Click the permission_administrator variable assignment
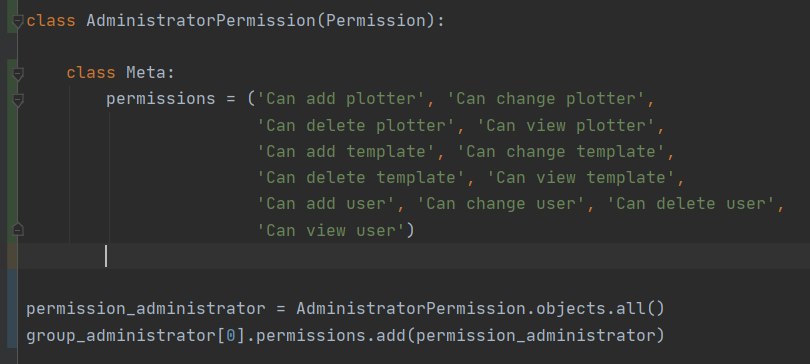The image size is (810, 364). click(x=146, y=309)
